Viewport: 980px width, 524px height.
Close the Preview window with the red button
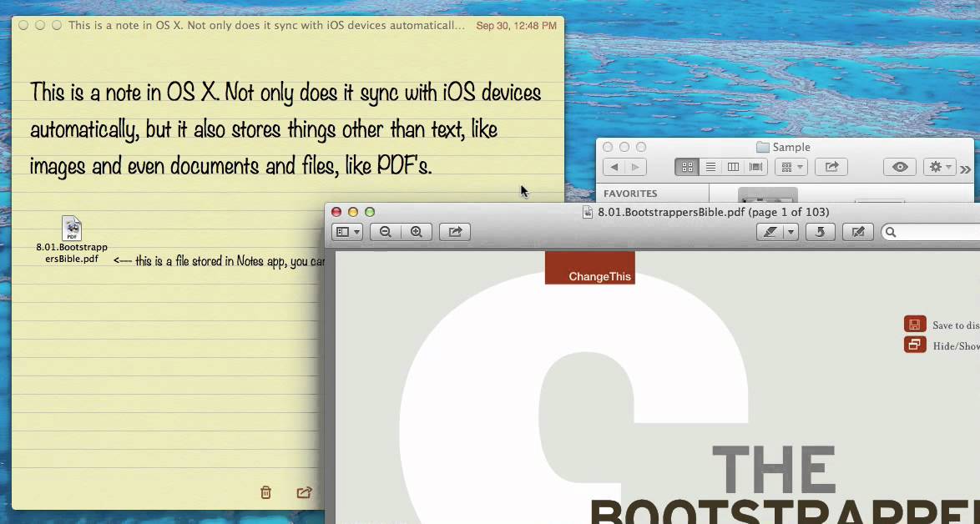point(336,212)
